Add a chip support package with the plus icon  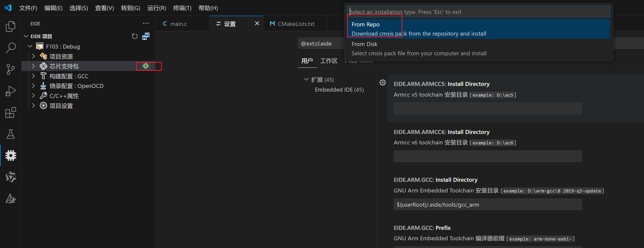coord(146,66)
